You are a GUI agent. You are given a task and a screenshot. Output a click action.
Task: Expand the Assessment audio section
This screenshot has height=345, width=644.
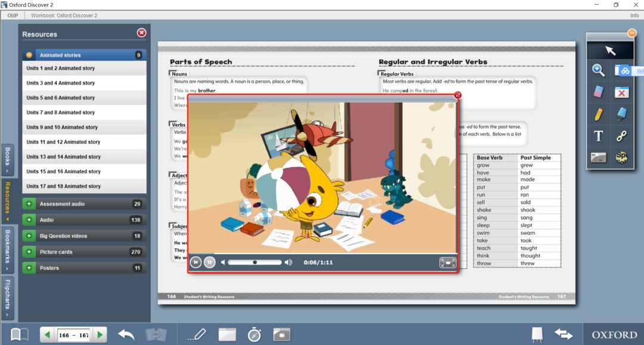(x=29, y=204)
